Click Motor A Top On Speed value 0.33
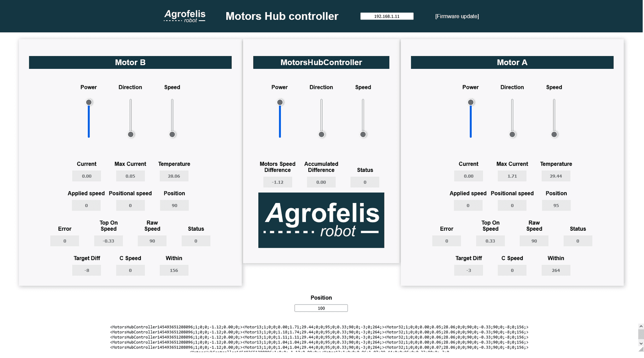The width and height of the screenshot is (644, 358). (x=490, y=241)
